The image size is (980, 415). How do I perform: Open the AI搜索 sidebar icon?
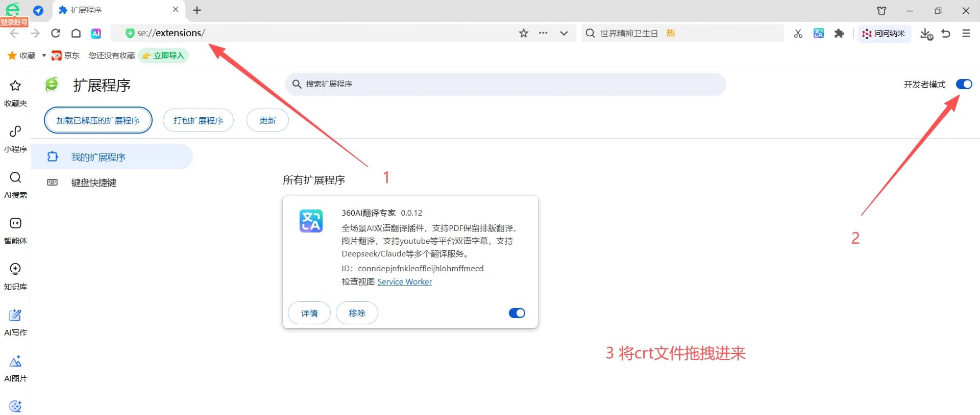pyautogui.click(x=15, y=183)
